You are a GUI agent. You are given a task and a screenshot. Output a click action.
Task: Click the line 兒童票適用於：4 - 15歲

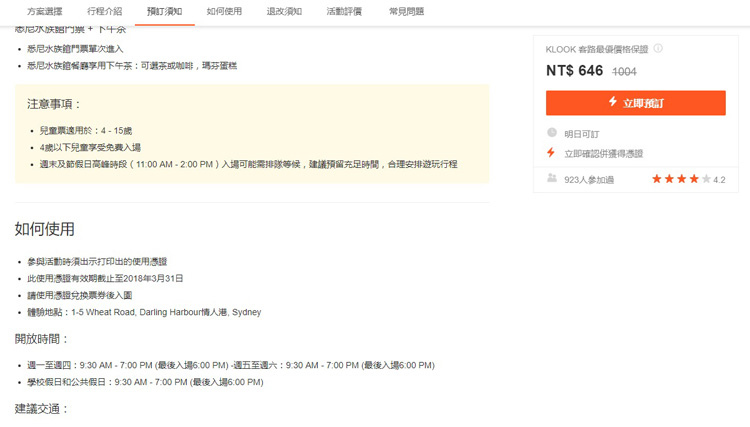[x=86, y=131]
